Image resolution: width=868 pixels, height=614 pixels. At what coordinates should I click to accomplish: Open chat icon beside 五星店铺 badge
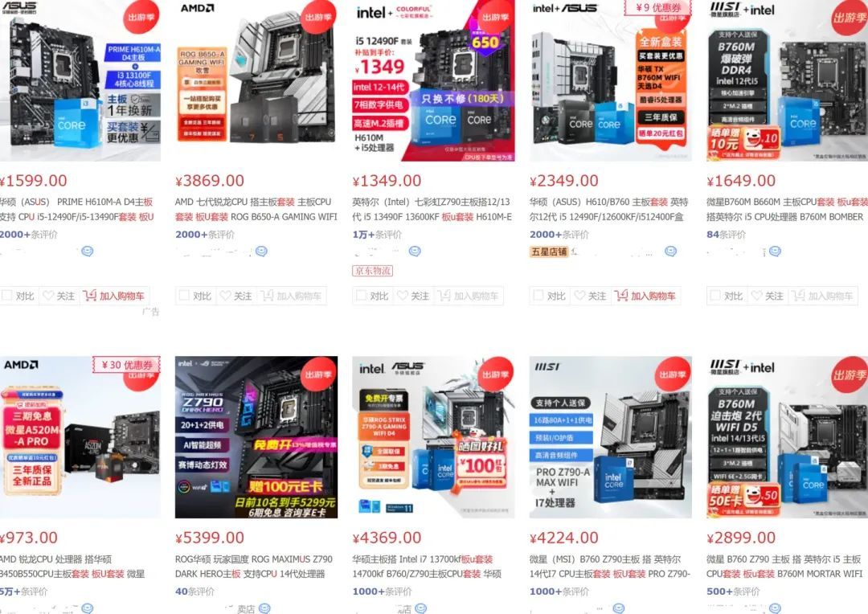pos(670,252)
